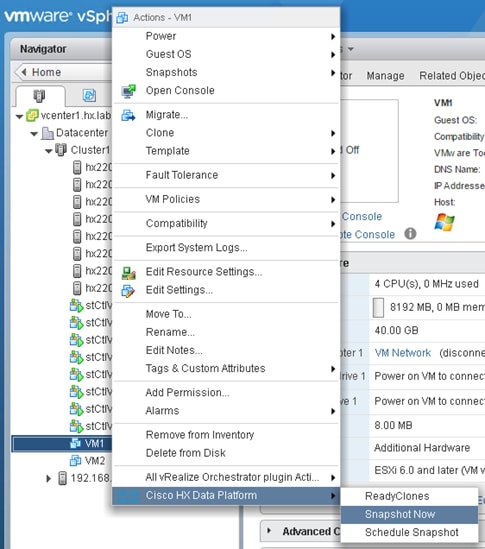Switch to the Related Objects tab
This screenshot has height=549, width=485.
coord(452,76)
